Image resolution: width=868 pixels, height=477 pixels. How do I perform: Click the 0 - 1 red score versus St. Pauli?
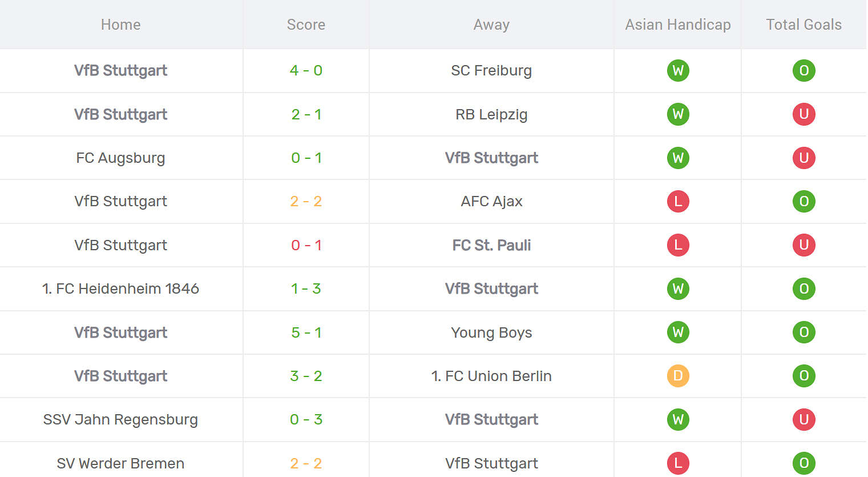point(306,245)
